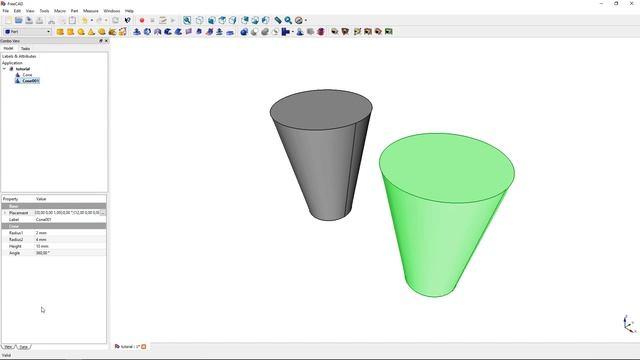Click the Fuse union icon
The width and height of the screenshot is (640, 360).
click(x=265, y=31)
